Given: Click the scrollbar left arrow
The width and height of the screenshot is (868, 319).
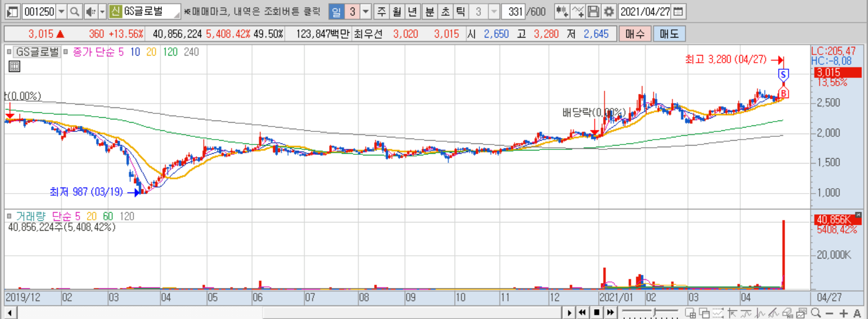Looking at the screenshot, I should tap(10, 313).
